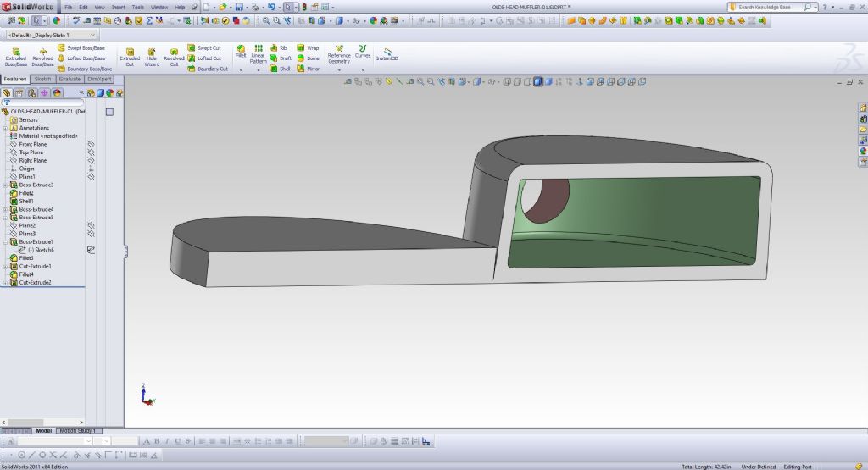
Task: Open the Curves tool
Action: point(363,52)
